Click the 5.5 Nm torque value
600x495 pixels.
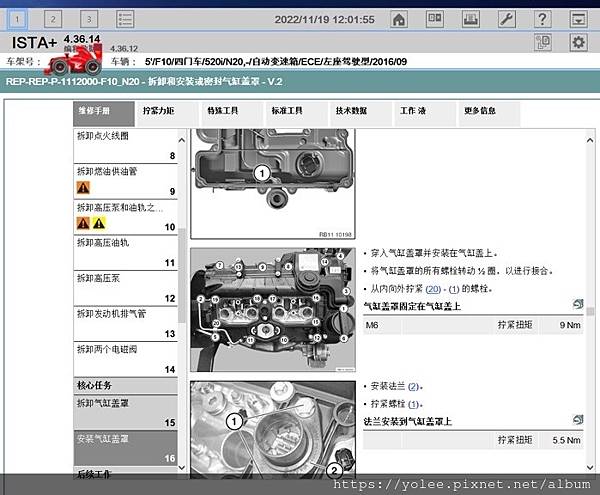(x=566, y=440)
